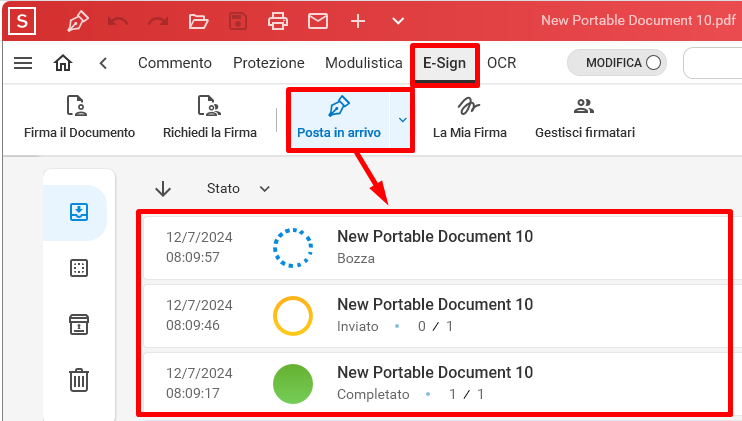Toggle the MODIFICA edit mode switch
This screenshot has width=742, height=421.
click(x=617, y=62)
